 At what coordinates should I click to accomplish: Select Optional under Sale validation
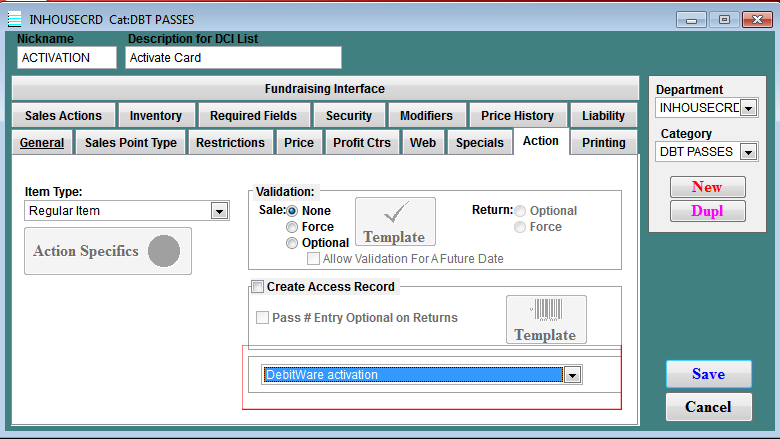[x=292, y=243]
